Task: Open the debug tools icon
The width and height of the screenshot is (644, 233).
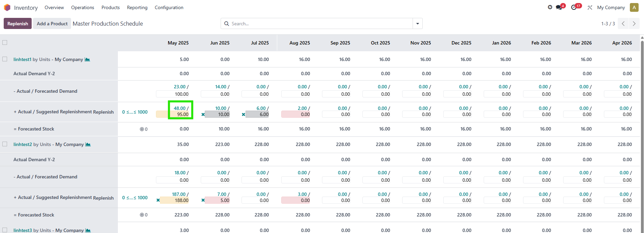Action: 590,7
